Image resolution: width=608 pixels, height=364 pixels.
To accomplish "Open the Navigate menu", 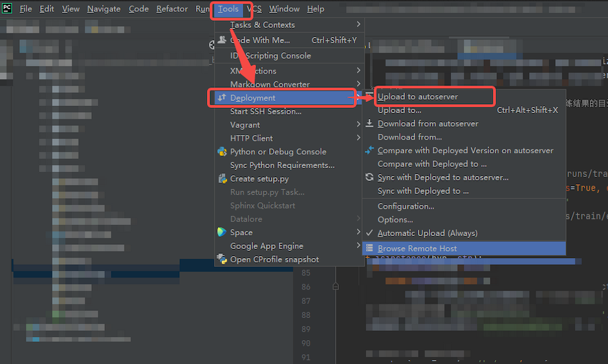I will (103, 8).
